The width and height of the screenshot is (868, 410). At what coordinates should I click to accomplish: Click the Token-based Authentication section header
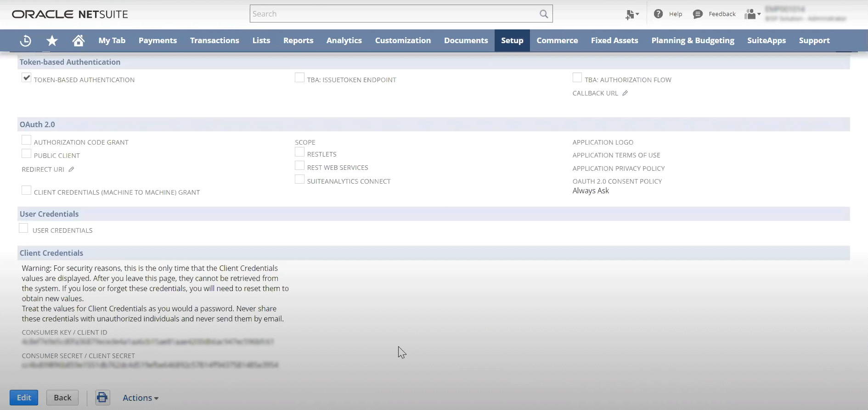click(x=70, y=62)
